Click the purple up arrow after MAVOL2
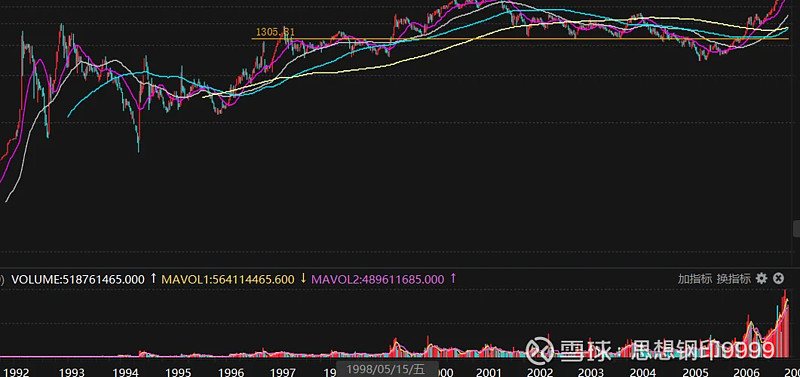 point(453,279)
